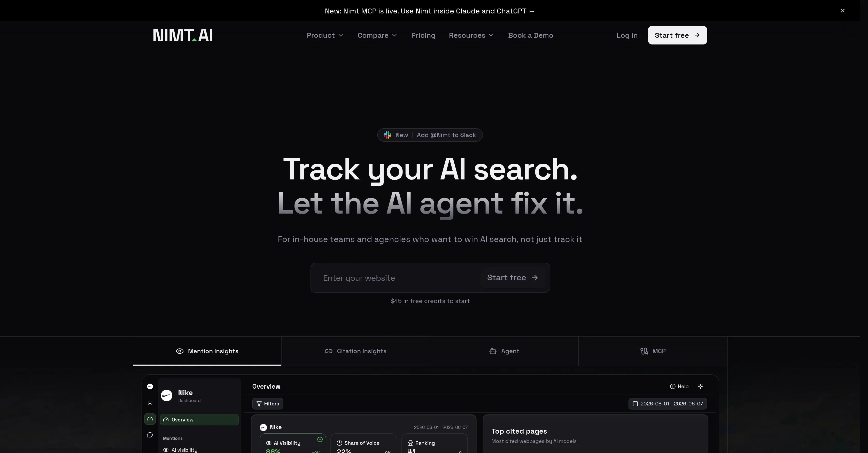868x453 pixels.
Task: Expand the Compare dropdown menu
Action: tap(377, 35)
